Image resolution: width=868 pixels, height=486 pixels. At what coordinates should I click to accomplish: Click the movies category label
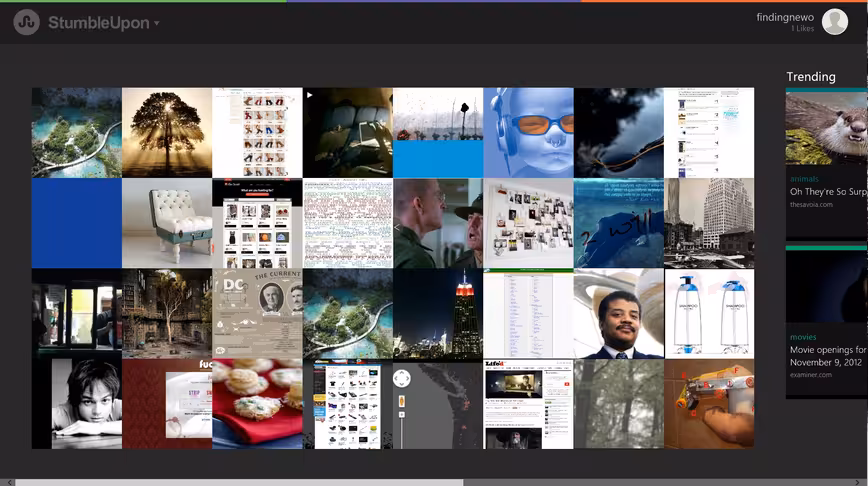coord(803,337)
